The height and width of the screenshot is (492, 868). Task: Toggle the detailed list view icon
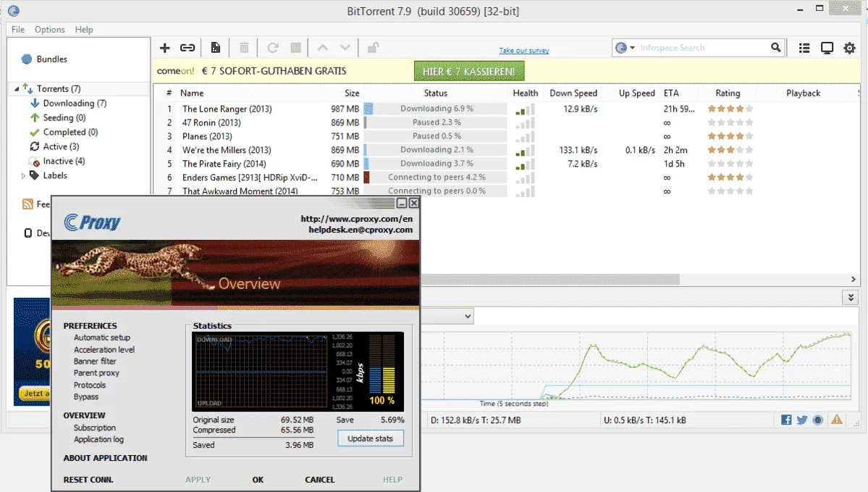tap(804, 49)
